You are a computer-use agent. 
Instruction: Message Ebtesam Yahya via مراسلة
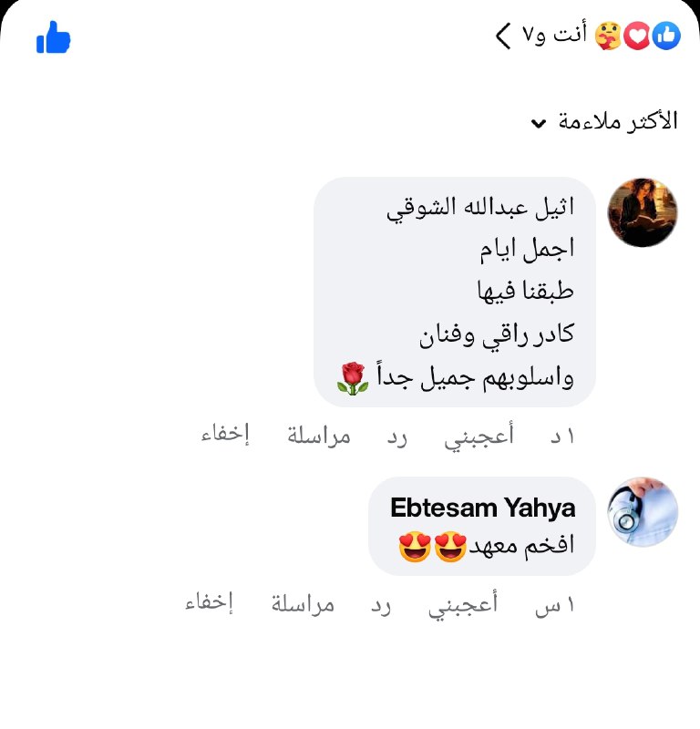point(303,604)
